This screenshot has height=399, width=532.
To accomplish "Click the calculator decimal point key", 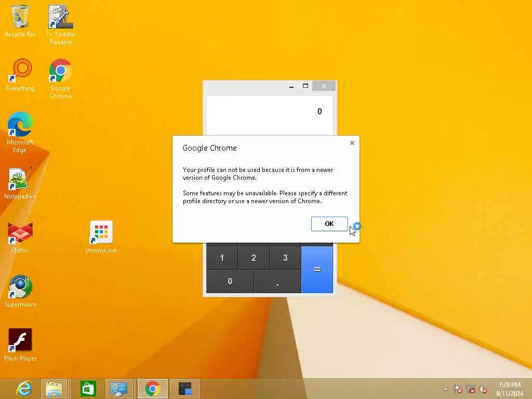I will tap(277, 281).
